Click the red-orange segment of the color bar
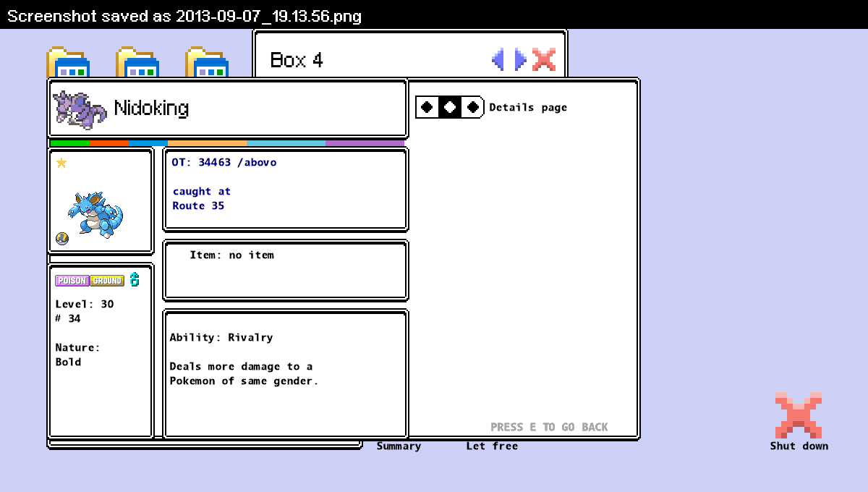Screen dimensions: 868x492 [x=109, y=143]
